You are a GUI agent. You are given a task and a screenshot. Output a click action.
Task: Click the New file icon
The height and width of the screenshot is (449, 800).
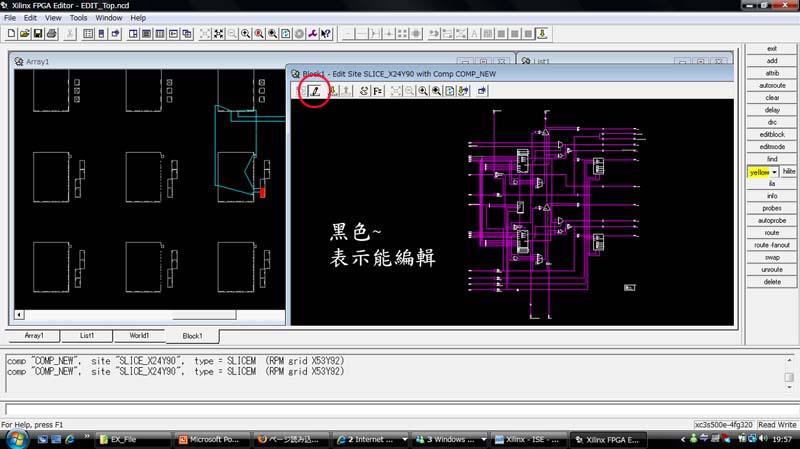(11, 34)
